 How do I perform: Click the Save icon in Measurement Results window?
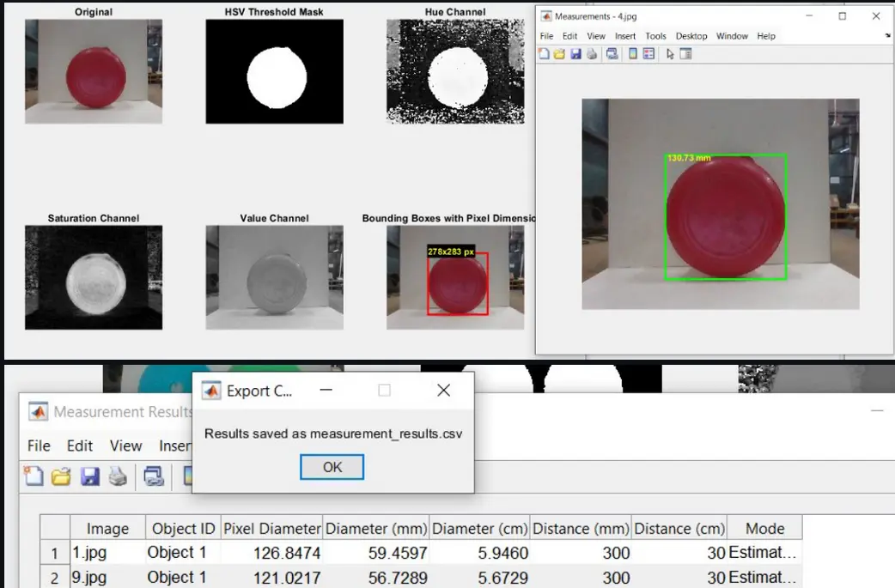click(x=90, y=476)
